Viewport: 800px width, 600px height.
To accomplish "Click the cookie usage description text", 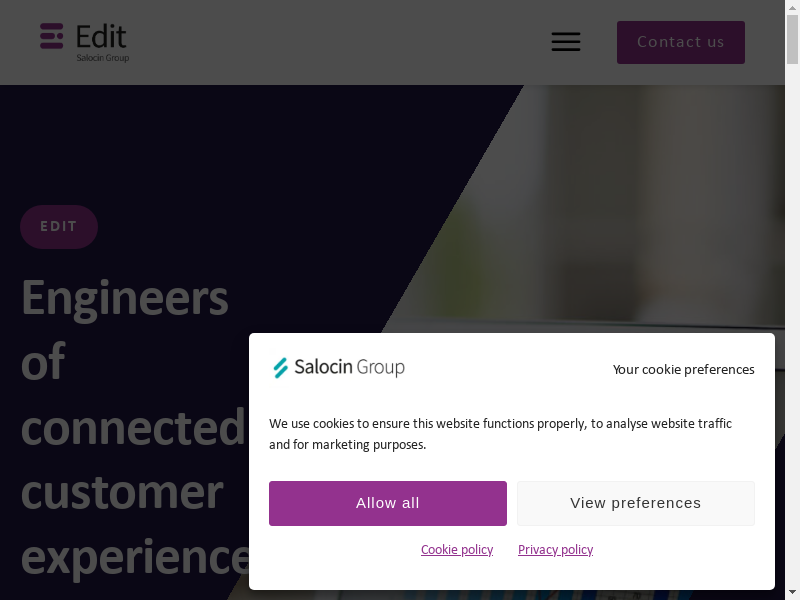I will pos(500,434).
